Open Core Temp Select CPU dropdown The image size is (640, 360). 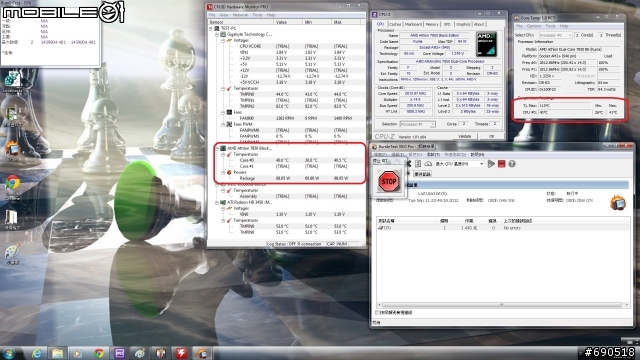[556, 35]
